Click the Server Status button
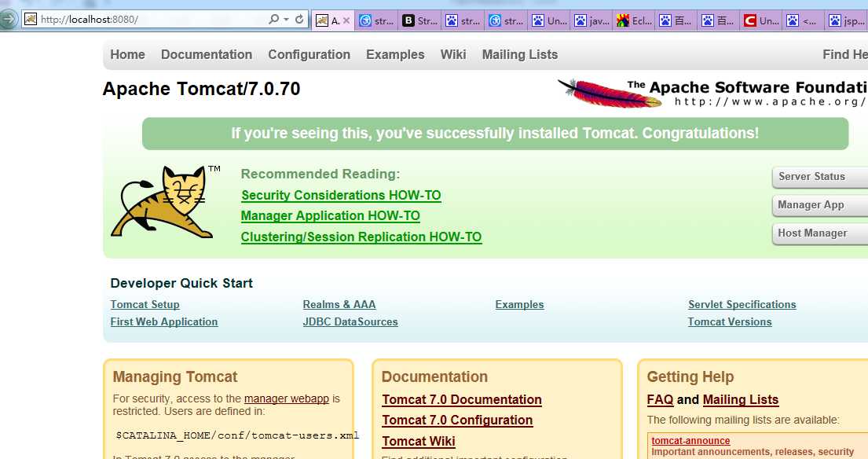Image resolution: width=868 pixels, height=459 pixels. (820, 177)
